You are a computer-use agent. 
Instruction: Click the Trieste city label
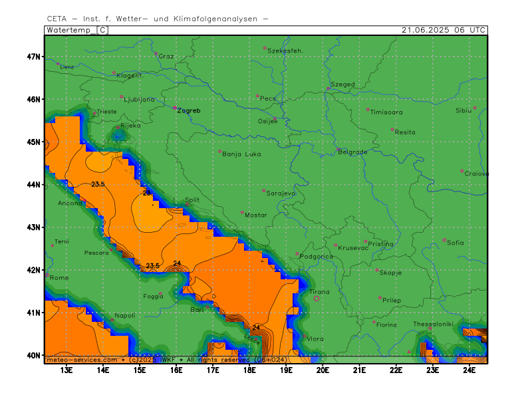coord(106,112)
